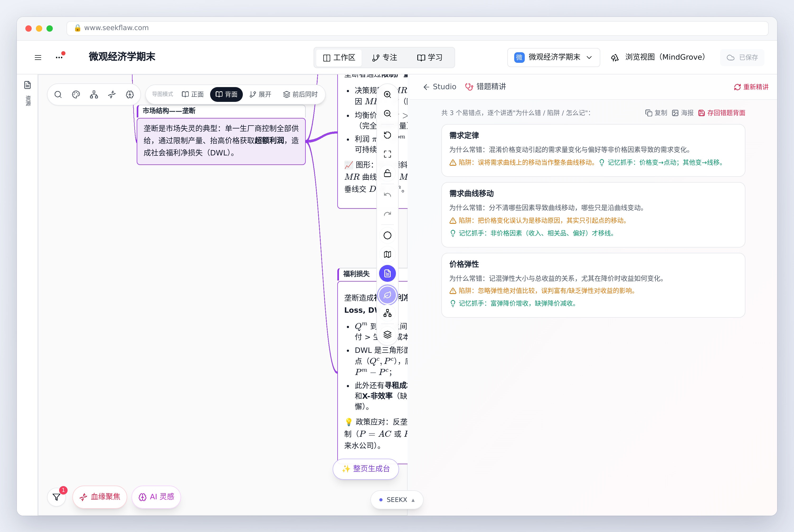Screen dimensions: 794x532
Task: Activate 血缘聚焦 button
Action: click(100, 497)
